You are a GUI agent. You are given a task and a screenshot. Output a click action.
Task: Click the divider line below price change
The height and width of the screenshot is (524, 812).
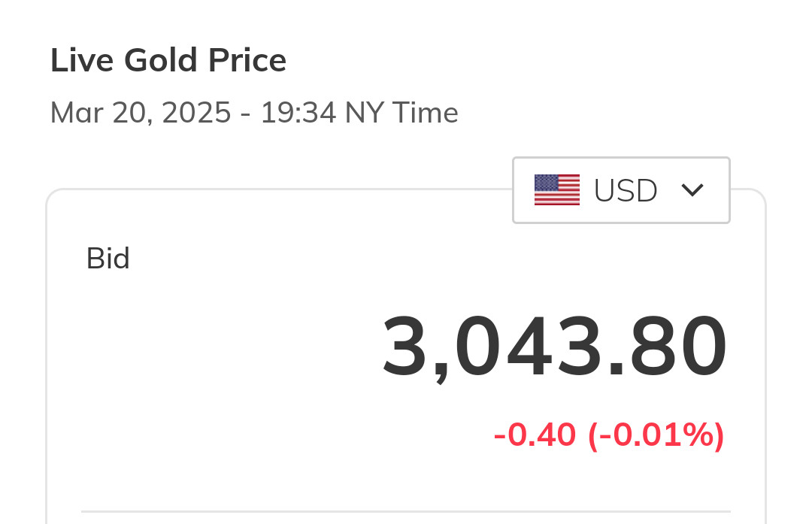406,511
